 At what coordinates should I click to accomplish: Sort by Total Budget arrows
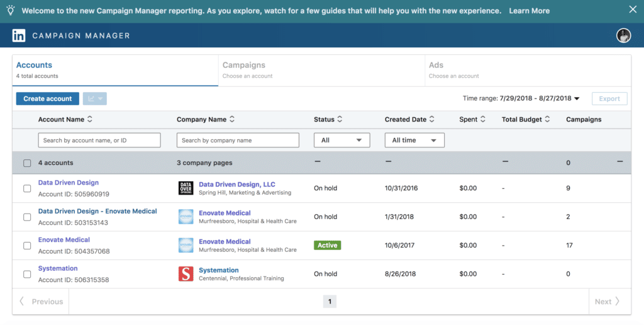[547, 119]
